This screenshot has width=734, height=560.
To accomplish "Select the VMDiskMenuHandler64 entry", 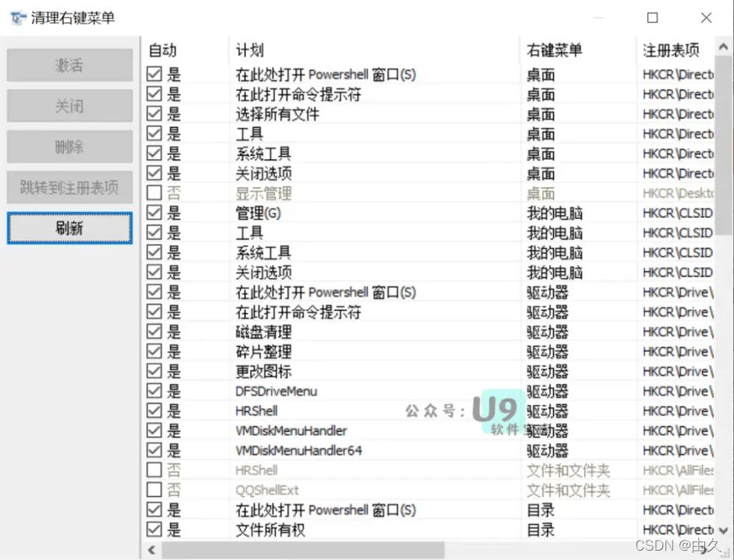I will 298,450.
